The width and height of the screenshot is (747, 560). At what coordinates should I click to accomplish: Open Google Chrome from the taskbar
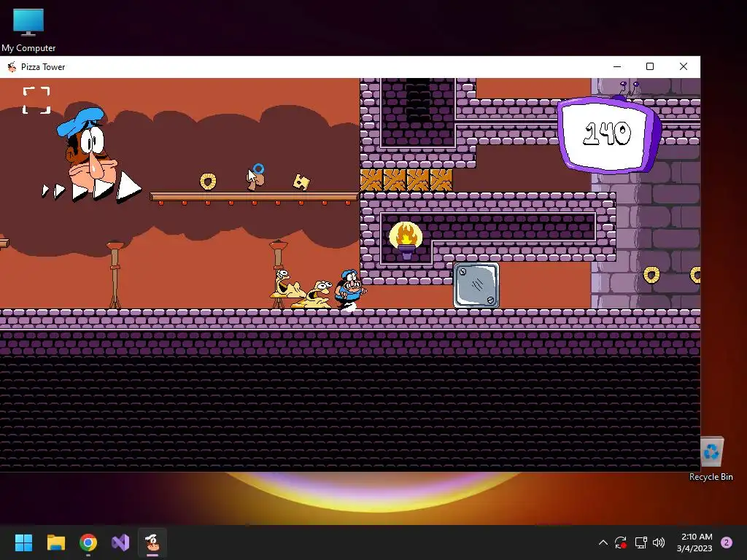click(x=88, y=542)
